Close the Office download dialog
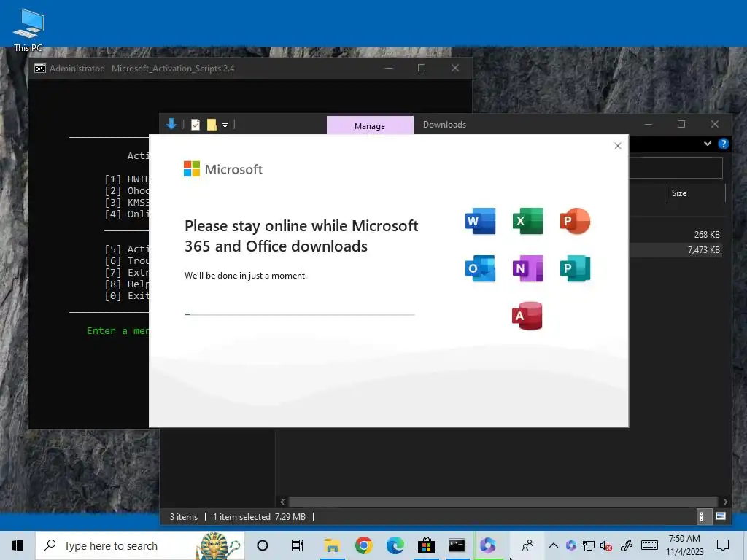 [x=617, y=146]
